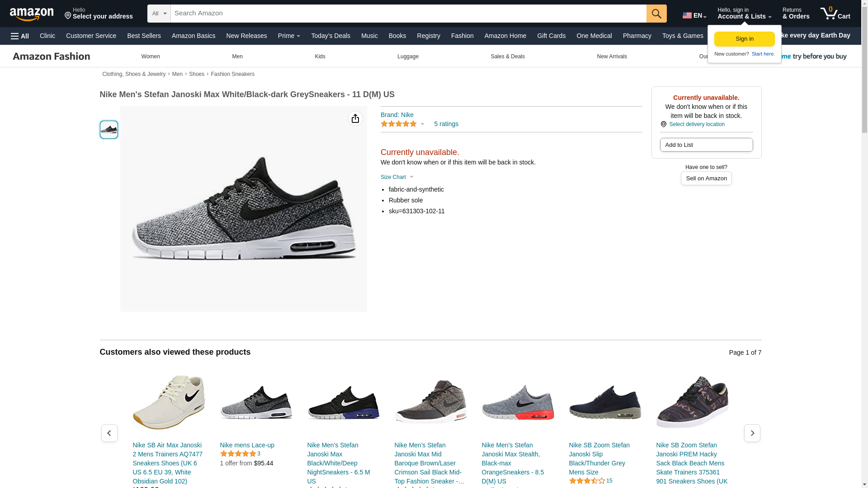Click the orange search magnifier button
868x488 pixels.
point(656,14)
